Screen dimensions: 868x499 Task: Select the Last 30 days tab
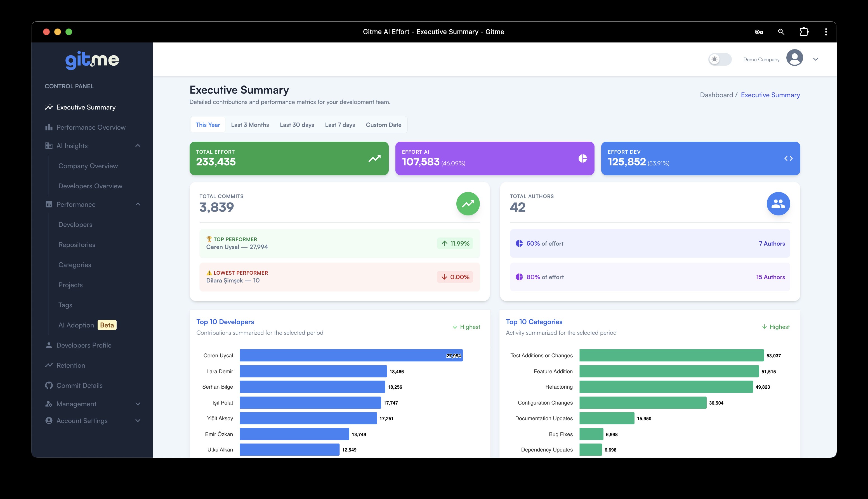click(x=297, y=125)
